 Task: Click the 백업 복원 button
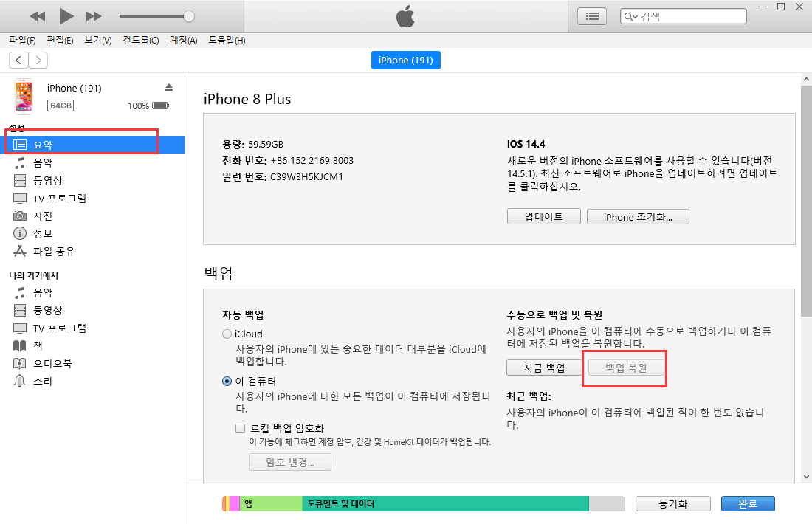[x=626, y=368]
